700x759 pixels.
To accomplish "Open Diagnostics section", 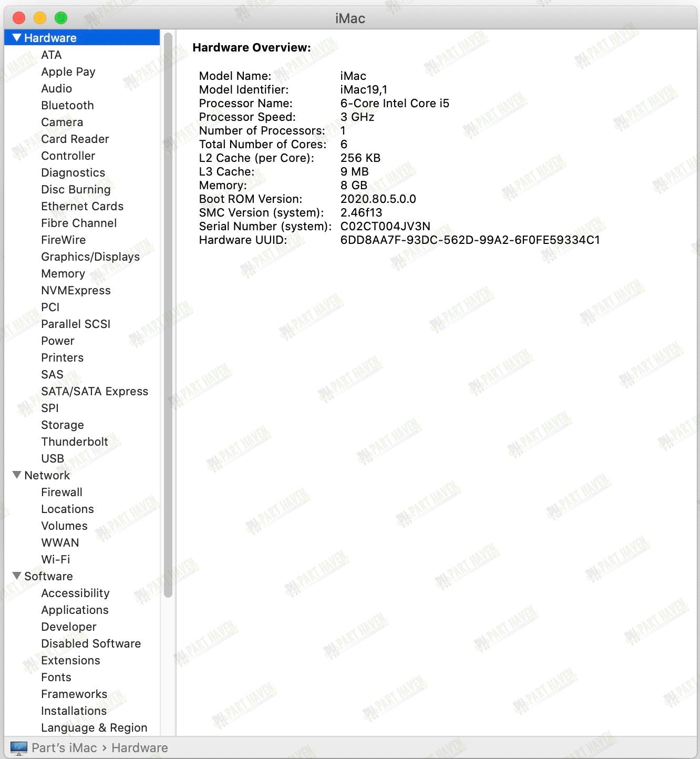I will click(73, 172).
